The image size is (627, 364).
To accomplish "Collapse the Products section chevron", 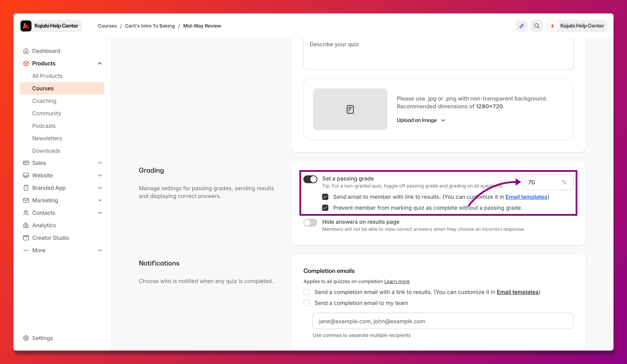I will (x=100, y=63).
